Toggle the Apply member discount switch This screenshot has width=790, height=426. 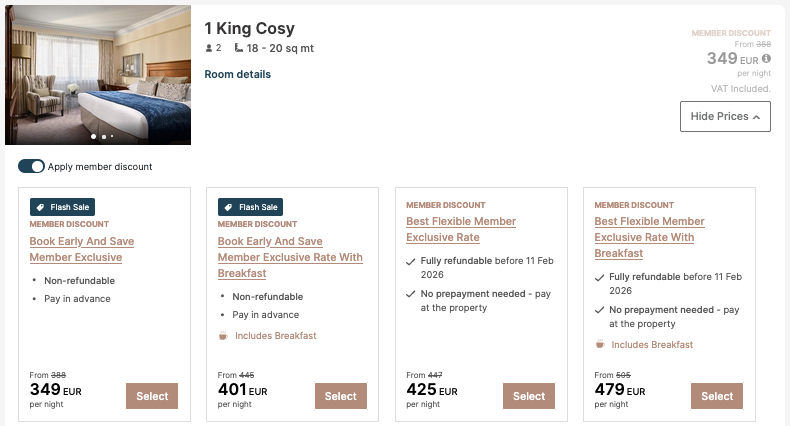point(31,167)
